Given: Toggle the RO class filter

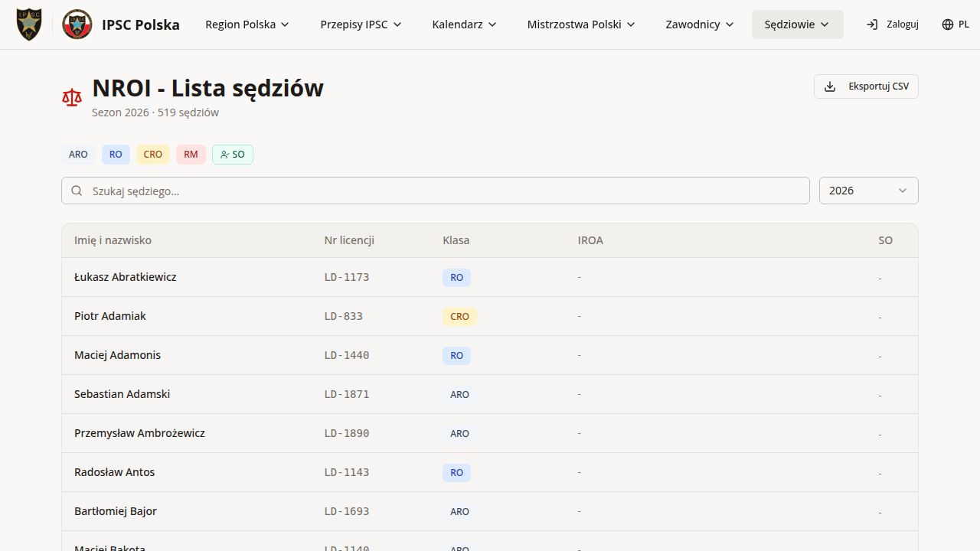Looking at the screenshot, I should click(116, 155).
